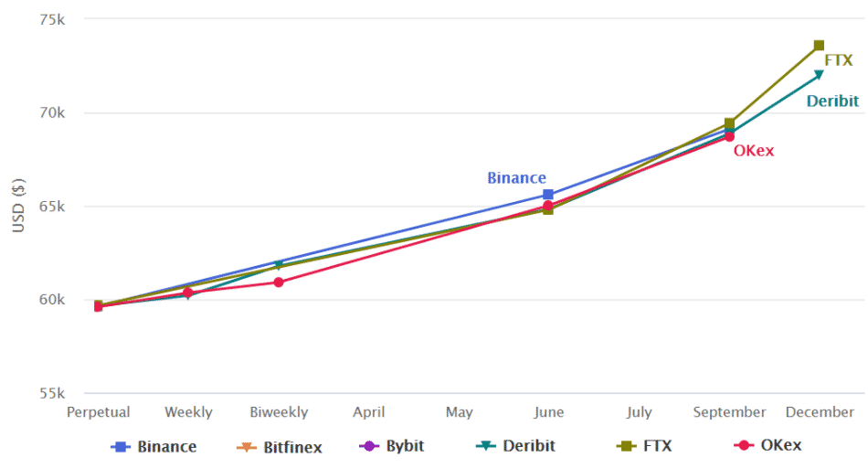
Task: Hide the Bitfinex series via legend
Action: coord(279,447)
